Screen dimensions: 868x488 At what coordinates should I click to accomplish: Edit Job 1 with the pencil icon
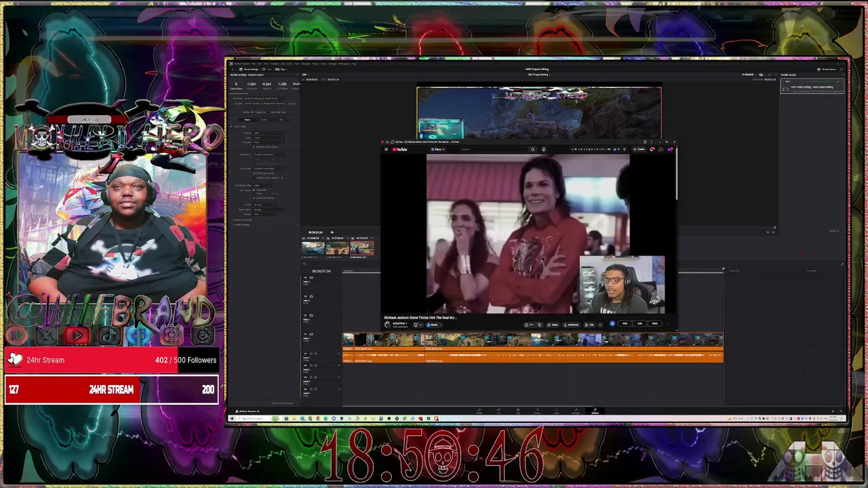coord(838,81)
